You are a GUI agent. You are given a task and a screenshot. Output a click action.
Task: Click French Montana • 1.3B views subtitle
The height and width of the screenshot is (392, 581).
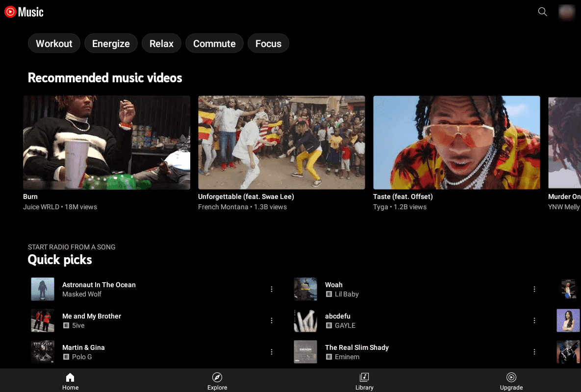242,207
